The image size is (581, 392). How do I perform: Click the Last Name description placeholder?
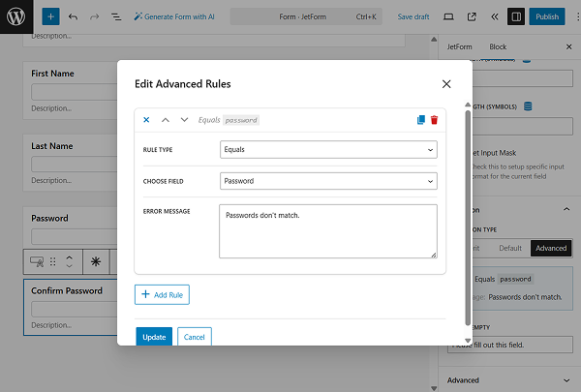pyautogui.click(x=51, y=180)
